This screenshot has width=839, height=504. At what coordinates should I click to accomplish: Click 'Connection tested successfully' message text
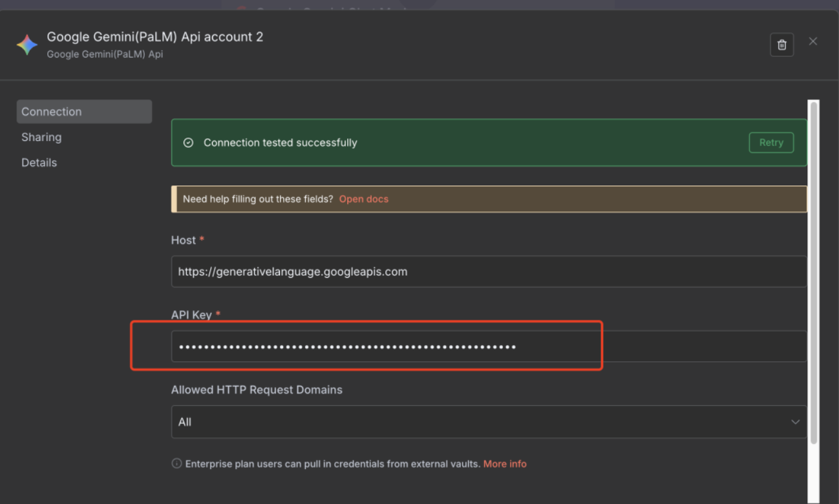point(281,143)
